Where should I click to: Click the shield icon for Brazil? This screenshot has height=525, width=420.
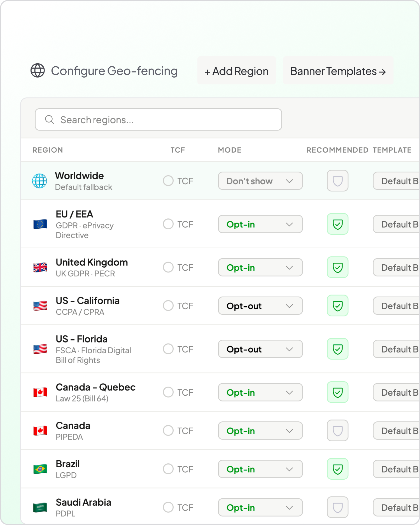[x=337, y=469]
